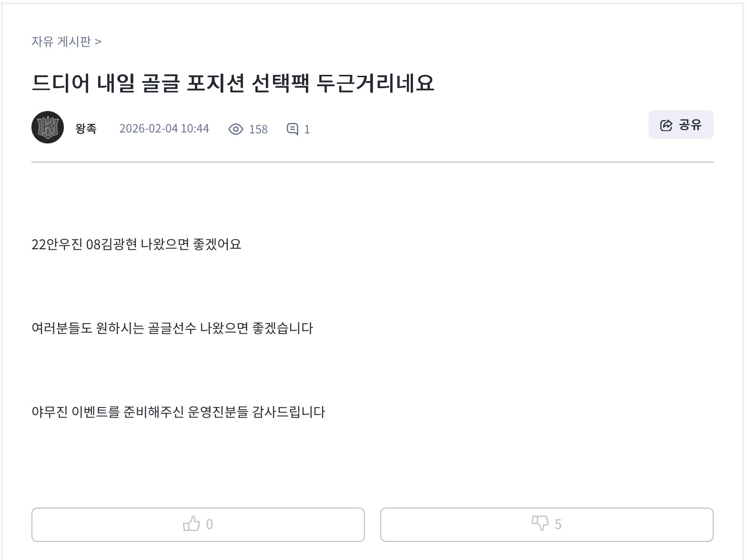Viewport: 747px width, 560px height.
Task: Click the username 왕족
Action: coord(86,129)
